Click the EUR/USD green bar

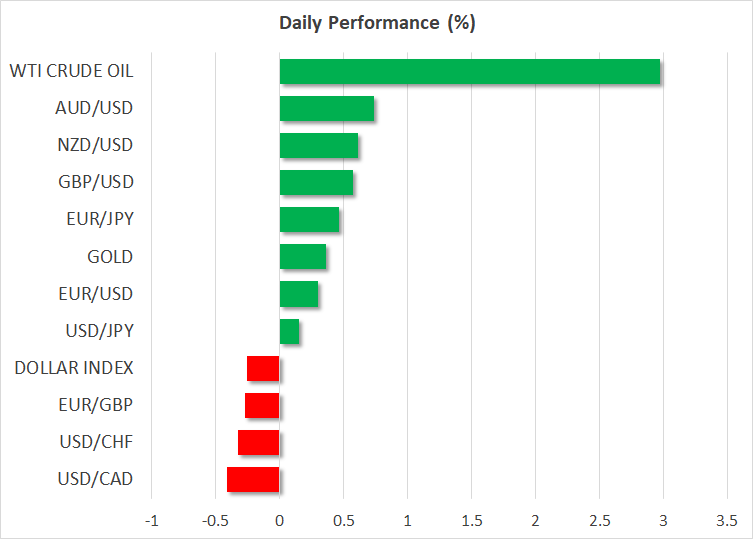(x=298, y=294)
